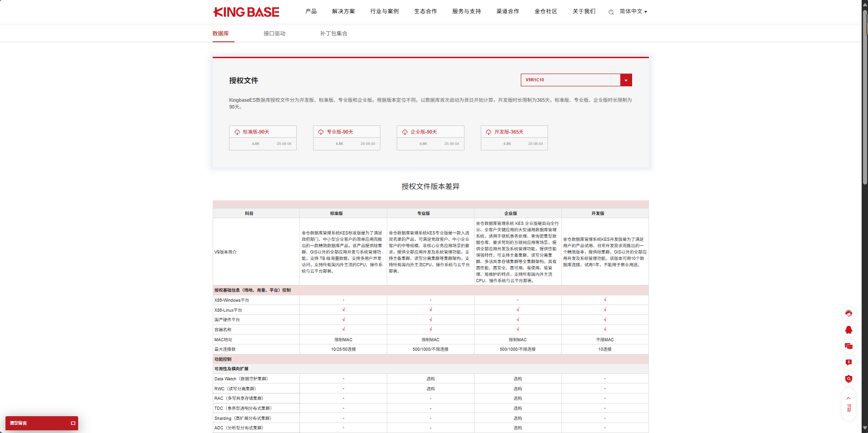
Task: Open 金仓社区 from the top navigation
Action: 545,11
